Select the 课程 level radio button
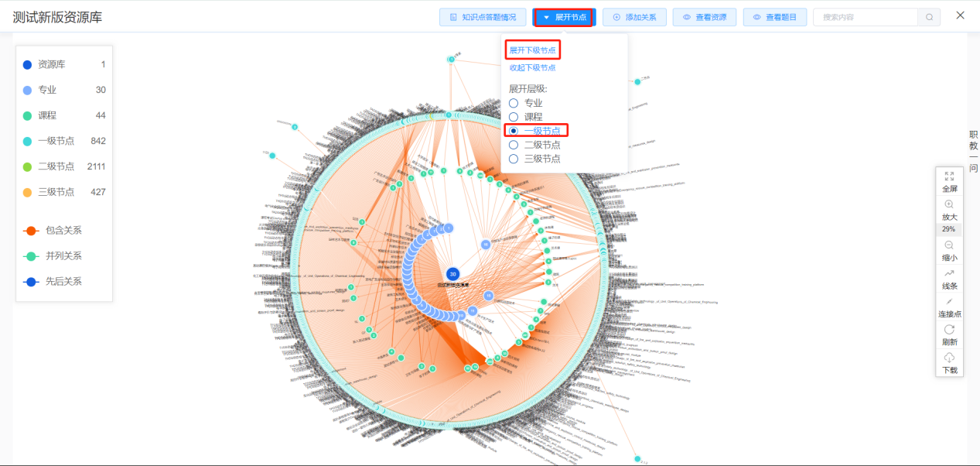Screen dimensions: 980x466 tap(514, 117)
